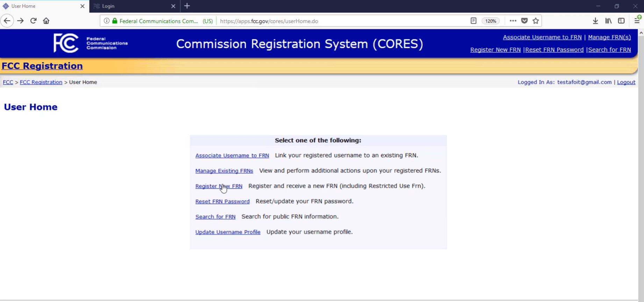This screenshot has width=644, height=302.
Task: Save page to Pocket icon
Action: pyautogui.click(x=524, y=21)
